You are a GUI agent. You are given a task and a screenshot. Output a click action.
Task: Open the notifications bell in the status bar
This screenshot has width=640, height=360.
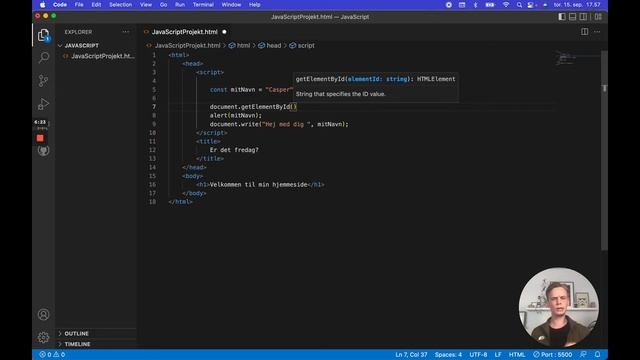coord(598,354)
